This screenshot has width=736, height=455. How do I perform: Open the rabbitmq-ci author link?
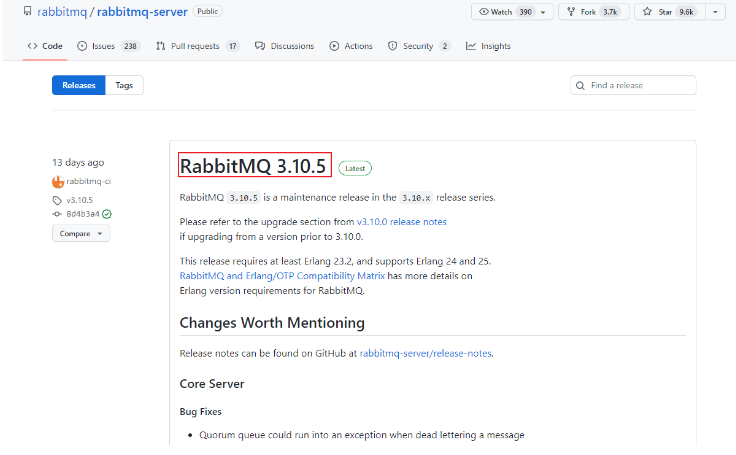(88, 181)
